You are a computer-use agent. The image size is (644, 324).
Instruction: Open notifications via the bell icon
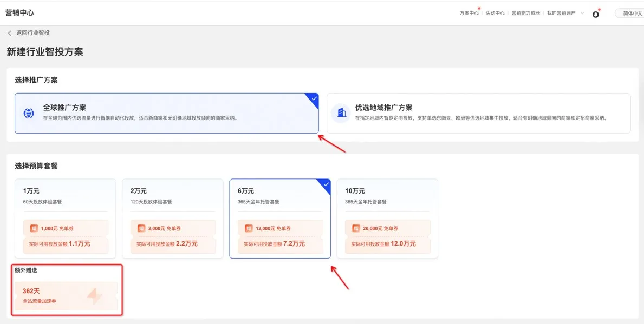(x=596, y=14)
